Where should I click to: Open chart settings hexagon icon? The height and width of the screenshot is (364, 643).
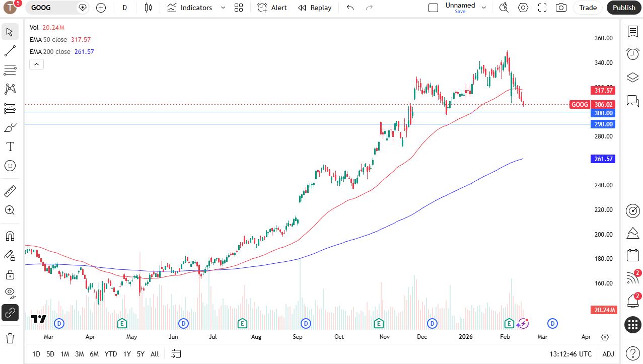tap(523, 8)
